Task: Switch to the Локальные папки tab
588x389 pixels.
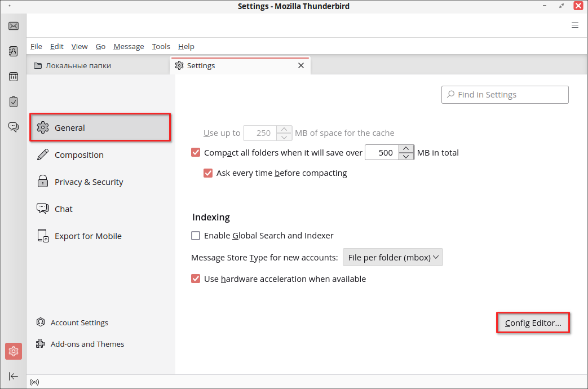Action: coord(98,65)
